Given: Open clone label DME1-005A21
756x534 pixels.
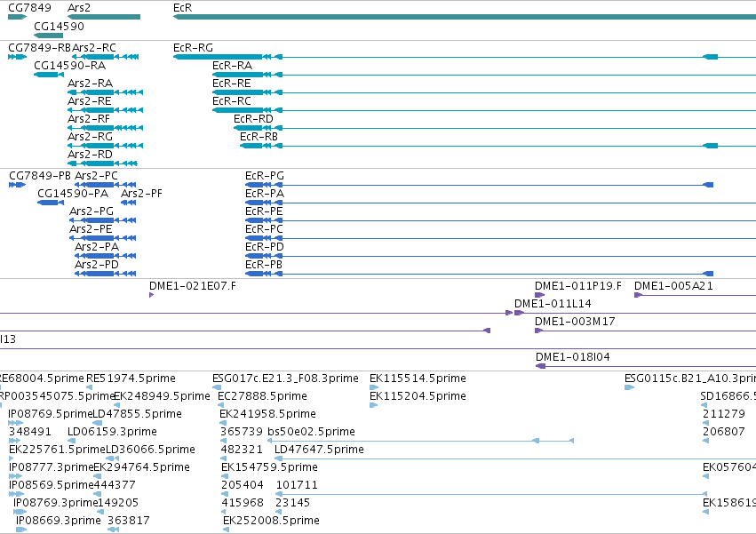Looking at the screenshot, I should click(x=673, y=286).
